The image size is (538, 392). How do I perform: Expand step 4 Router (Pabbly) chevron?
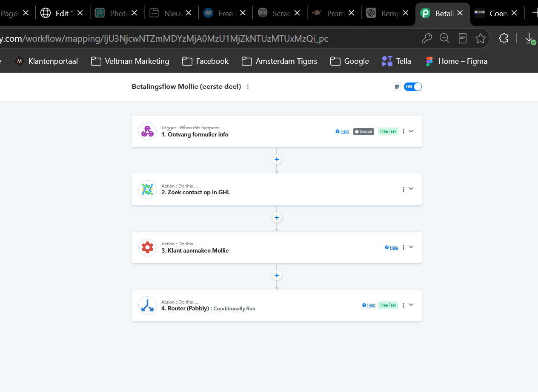[x=411, y=305]
